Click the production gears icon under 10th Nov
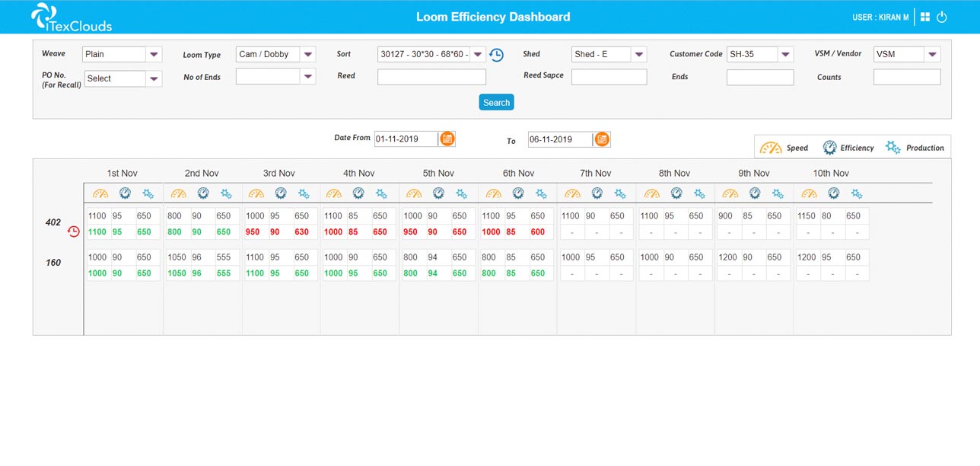Screen dimensions: 980x466 [x=857, y=193]
